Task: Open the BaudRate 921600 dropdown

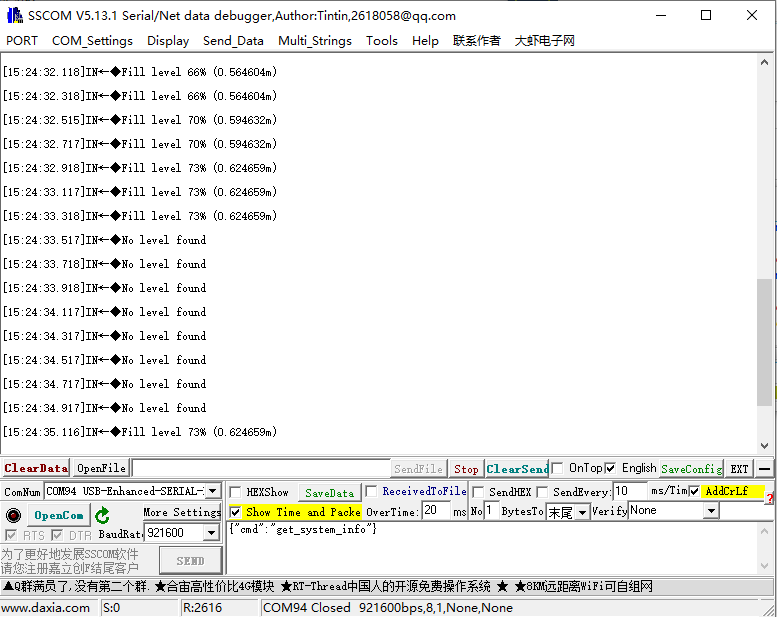Action: click(211, 534)
